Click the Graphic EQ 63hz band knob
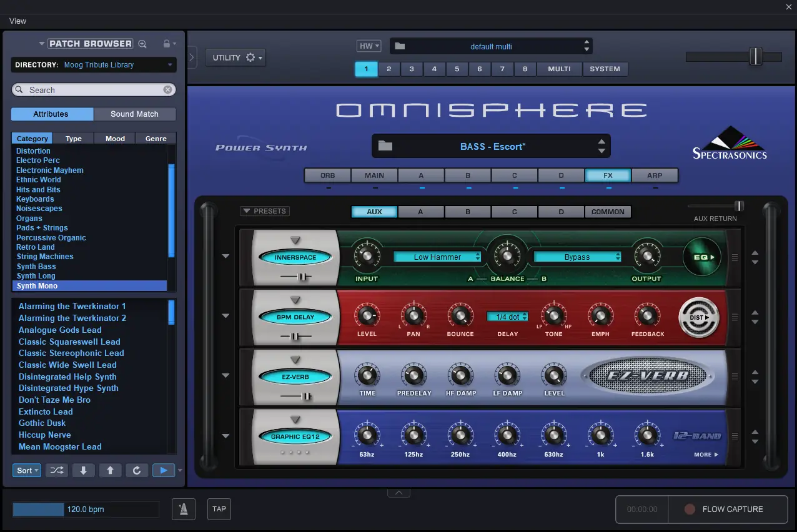Image resolution: width=797 pixels, height=532 pixels. [367, 435]
